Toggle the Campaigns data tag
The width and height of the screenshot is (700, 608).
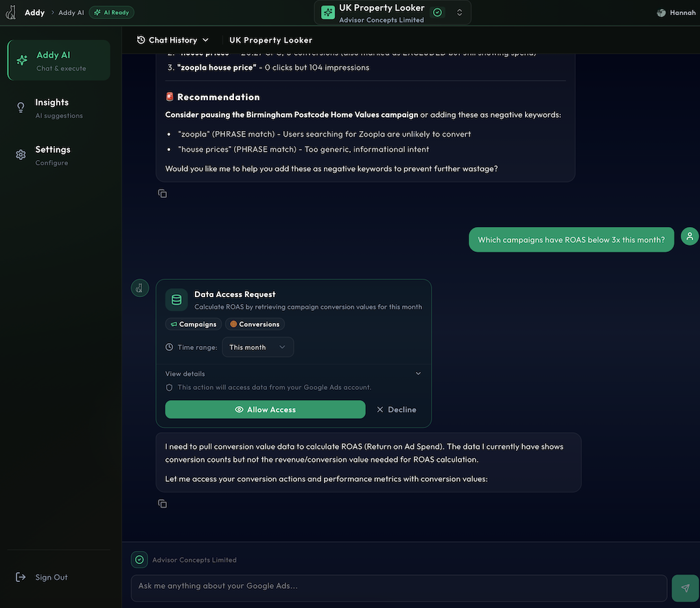pos(194,324)
